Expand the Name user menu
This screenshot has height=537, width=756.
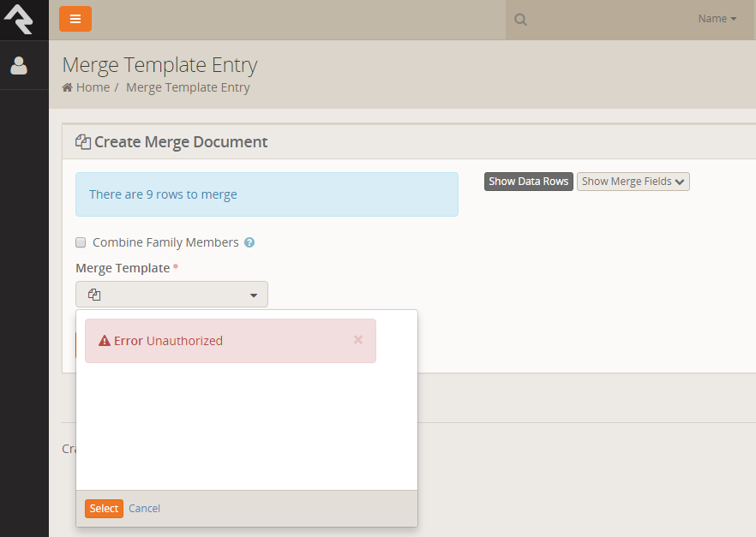[x=717, y=19]
